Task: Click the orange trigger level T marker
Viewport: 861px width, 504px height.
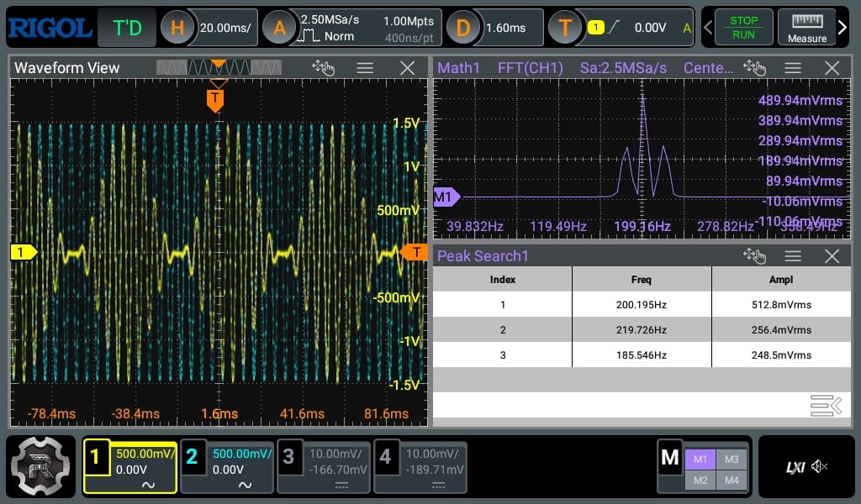Action: coord(415,252)
